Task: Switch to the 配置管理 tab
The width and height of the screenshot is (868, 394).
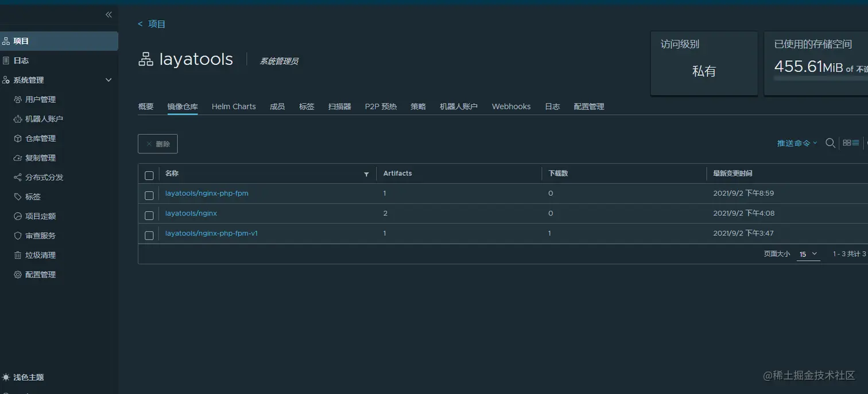Action: coord(589,107)
